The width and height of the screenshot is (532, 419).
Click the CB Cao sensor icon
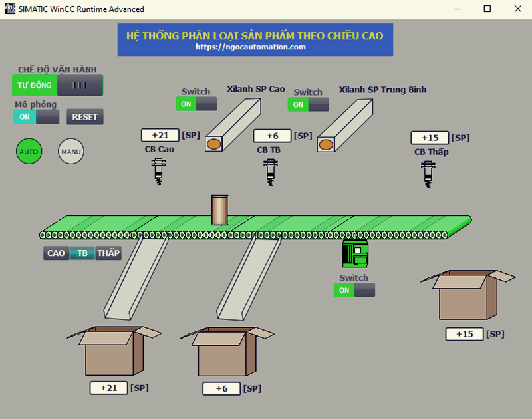tap(158, 172)
